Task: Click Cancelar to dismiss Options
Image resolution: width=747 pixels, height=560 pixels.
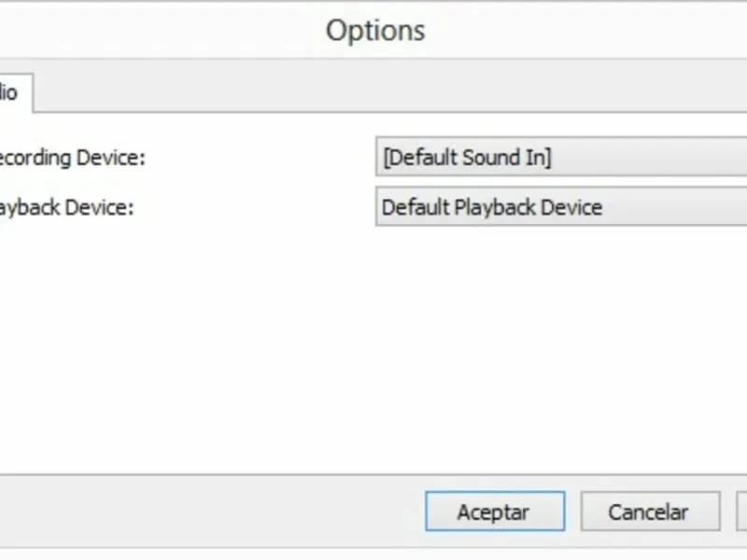Action: (x=649, y=511)
